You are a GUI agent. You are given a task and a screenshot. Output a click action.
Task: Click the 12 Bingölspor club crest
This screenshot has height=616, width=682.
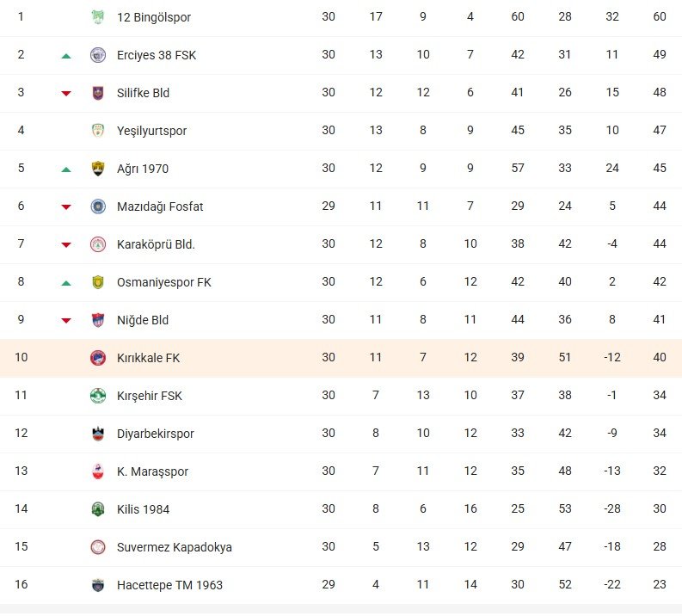tap(97, 17)
